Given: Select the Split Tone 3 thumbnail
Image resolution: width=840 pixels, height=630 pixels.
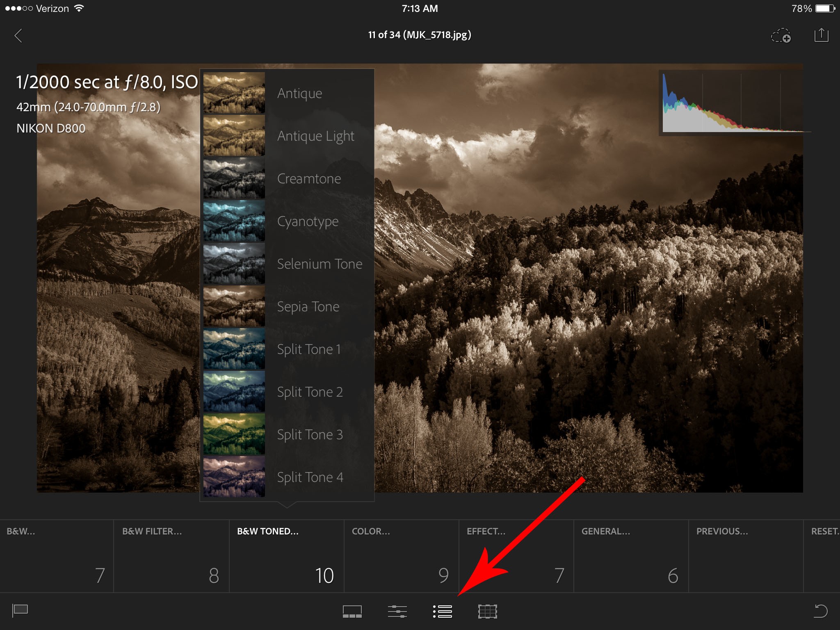Looking at the screenshot, I should [234, 434].
